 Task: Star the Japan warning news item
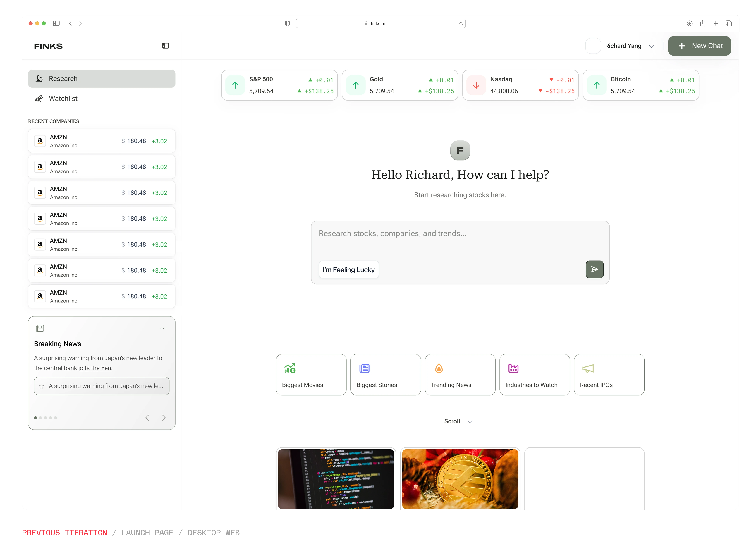point(42,386)
